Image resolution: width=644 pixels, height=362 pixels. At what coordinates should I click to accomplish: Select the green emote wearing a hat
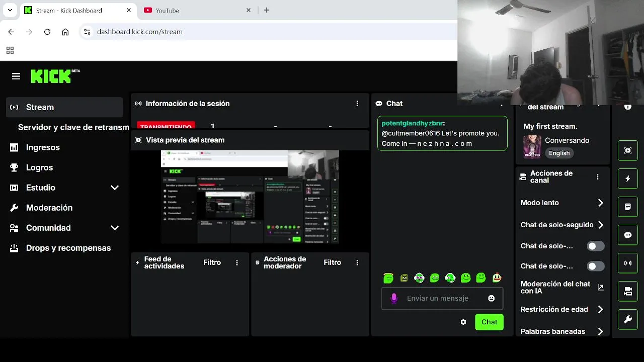388,278
